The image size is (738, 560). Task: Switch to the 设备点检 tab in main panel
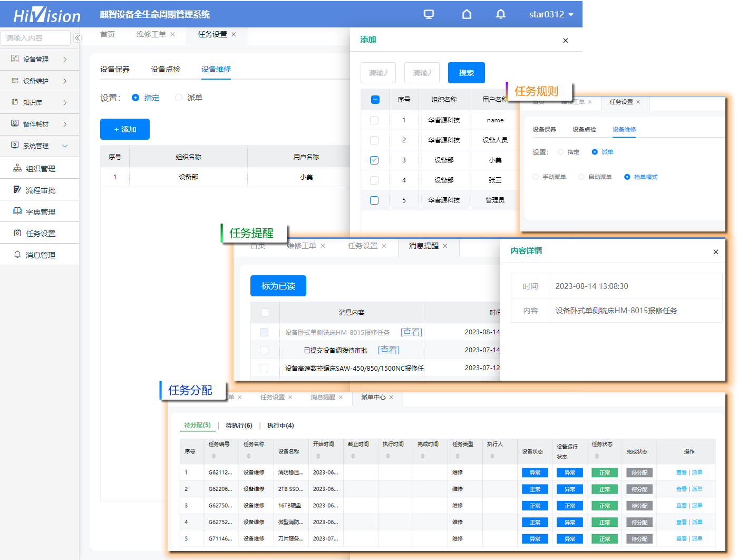tap(166, 69)
